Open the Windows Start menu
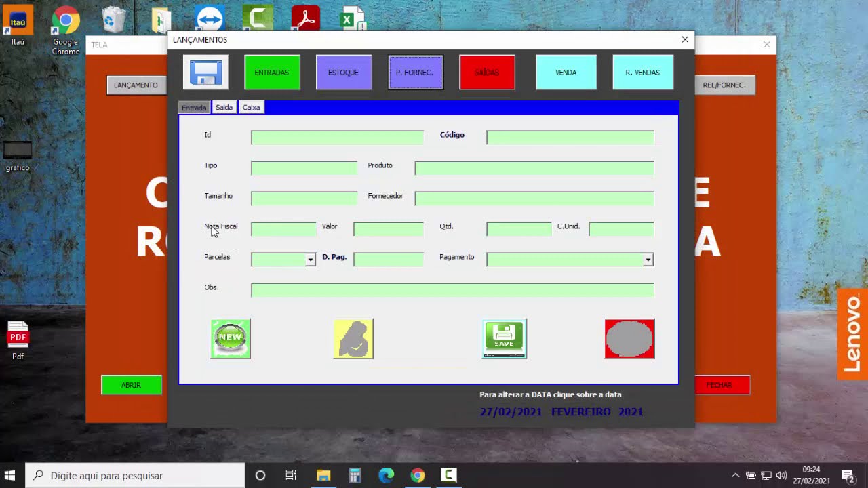The image size is (868, 488). 10,475
